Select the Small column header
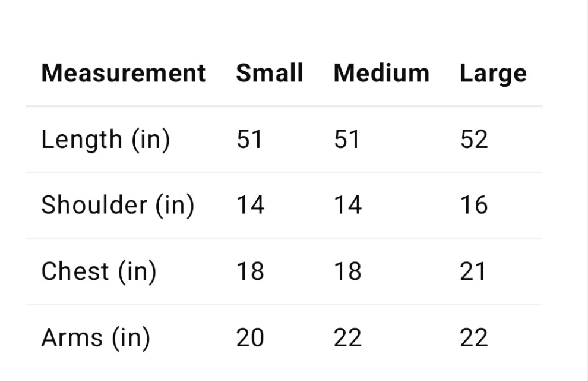The width and height of the screenshot is (588, 382). 269,73
